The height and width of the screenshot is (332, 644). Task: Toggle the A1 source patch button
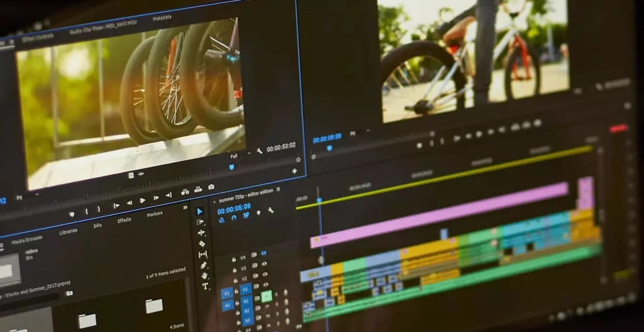228,305
